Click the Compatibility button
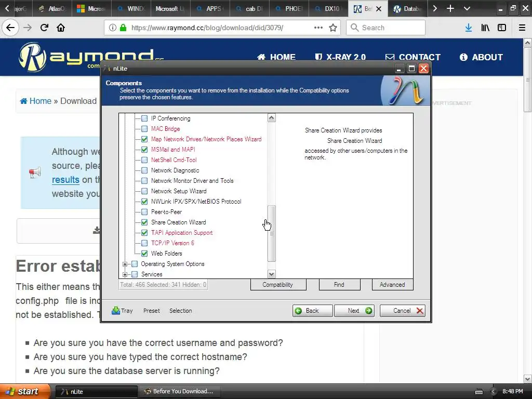Screen dimensions: 532x399 coord(278,285)
